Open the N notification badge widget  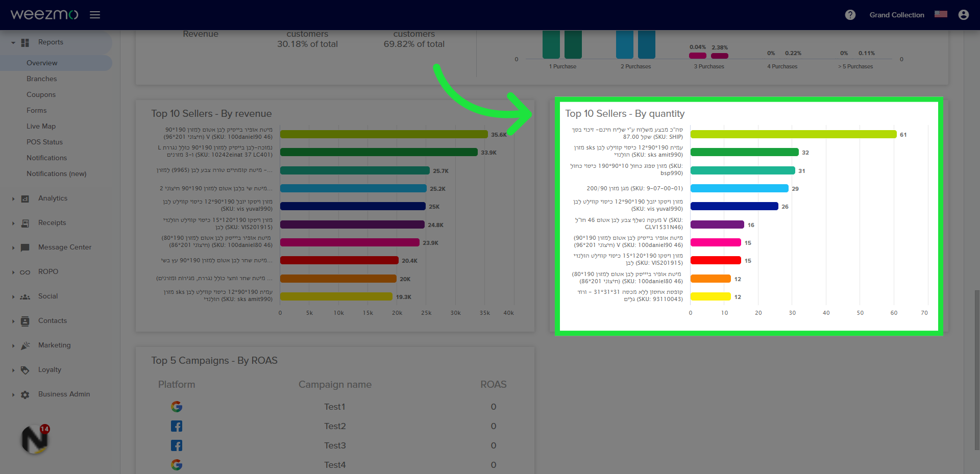(35, 439)
